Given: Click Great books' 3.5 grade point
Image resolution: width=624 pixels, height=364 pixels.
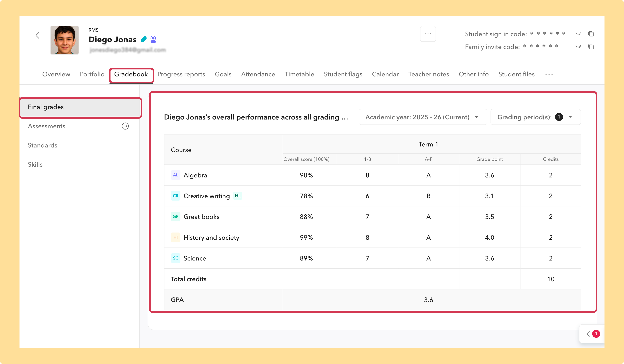Looking at the screenshot, I should 490,217.
